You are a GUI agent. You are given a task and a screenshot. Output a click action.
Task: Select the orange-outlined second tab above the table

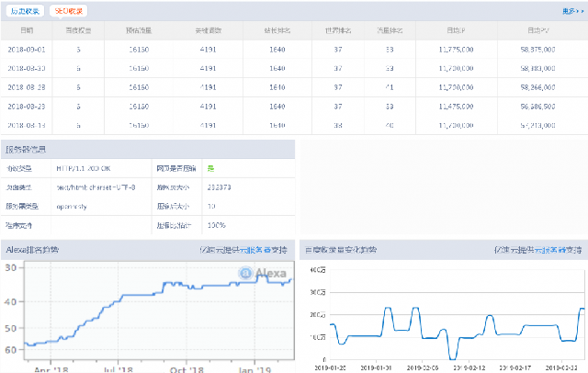point(68,11)
